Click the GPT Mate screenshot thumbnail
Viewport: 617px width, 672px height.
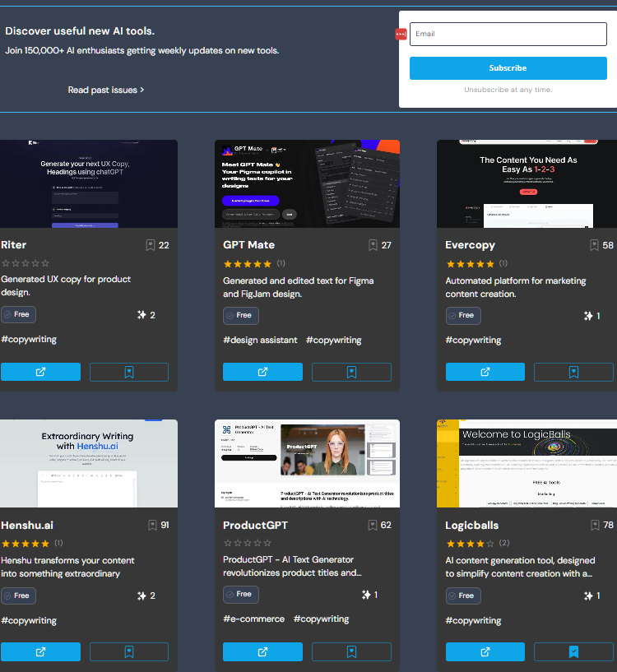pyautogui.click(x=307, y=183)
